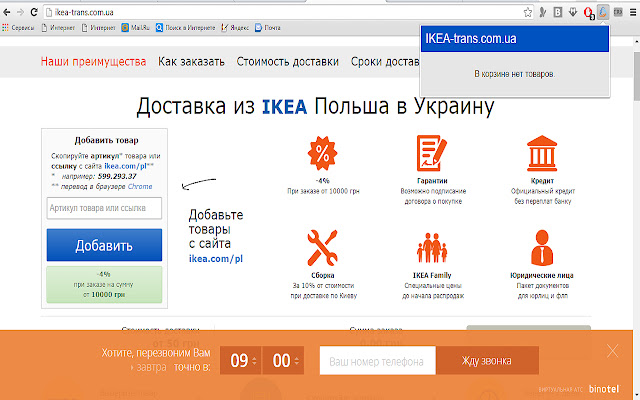Click the green -4% discount notice
This screenshot has width=640, height=400.
point(104,284)
